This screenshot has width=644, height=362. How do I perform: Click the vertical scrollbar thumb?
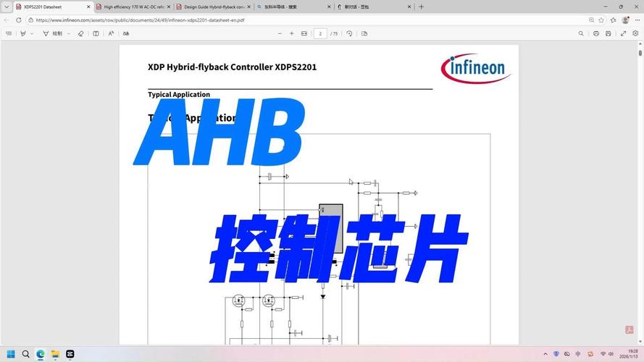pos(640,53)
